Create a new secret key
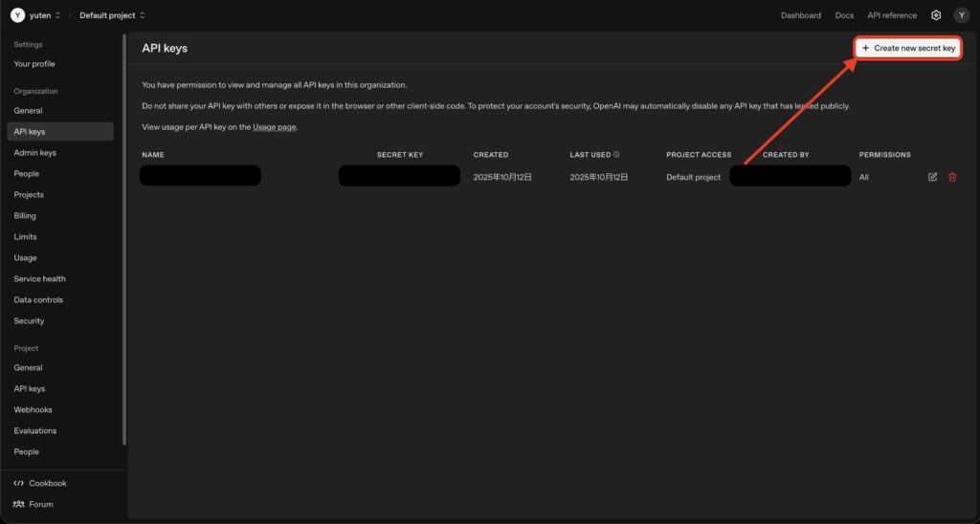980x524 pixels. (x=908, y=48)
